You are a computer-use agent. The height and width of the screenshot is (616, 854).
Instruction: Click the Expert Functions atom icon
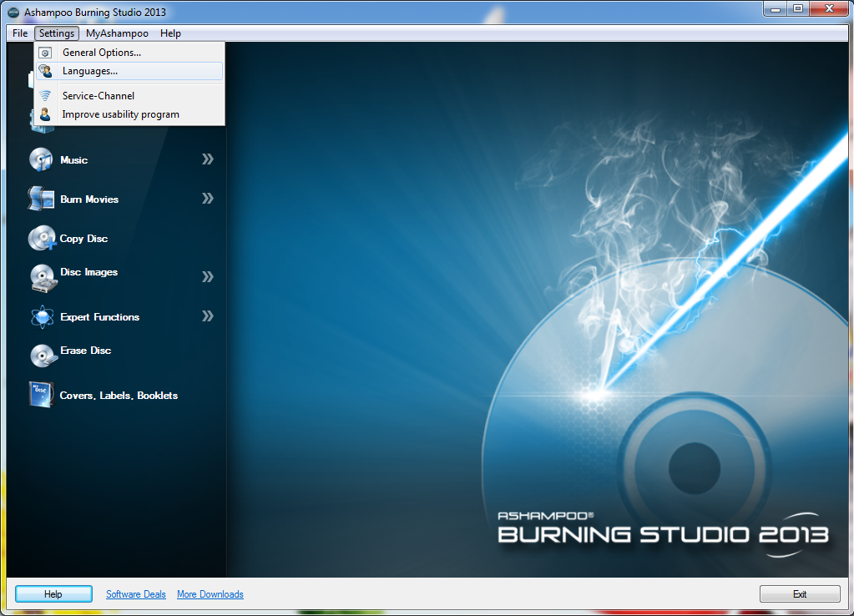tap(42, 316)
